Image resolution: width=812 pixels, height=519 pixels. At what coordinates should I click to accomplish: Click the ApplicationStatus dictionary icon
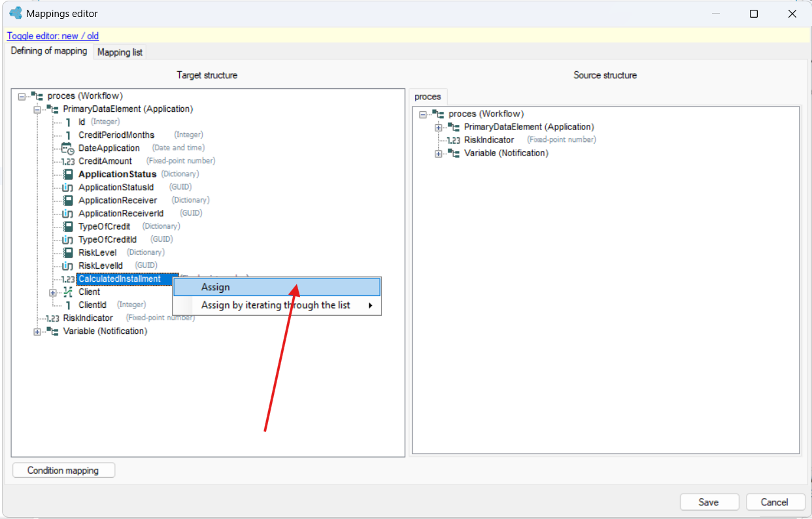tap(67, 175)
